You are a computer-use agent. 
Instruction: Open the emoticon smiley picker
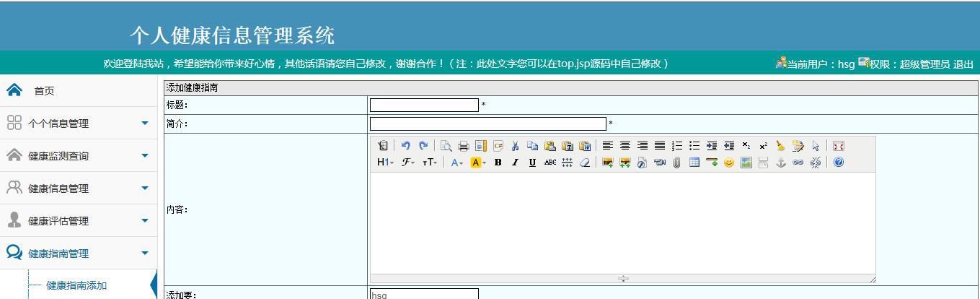pos(729,162)
